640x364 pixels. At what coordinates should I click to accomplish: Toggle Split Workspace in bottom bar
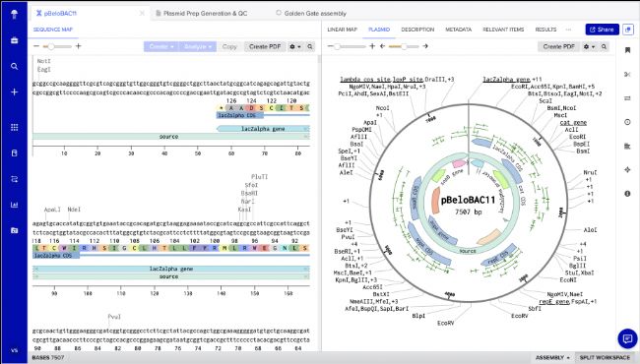click(605, 357)
